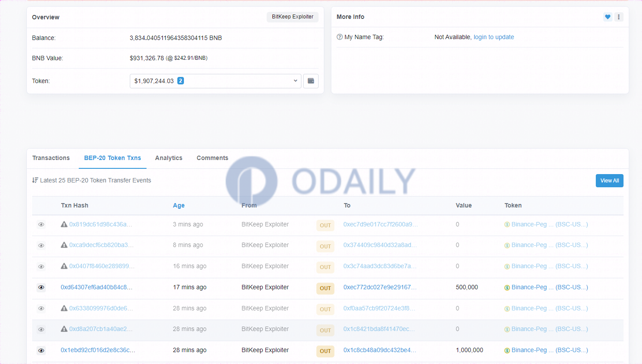Click the heart favorite icon in More Info
The image size is (642, 364).
(608, 17)
